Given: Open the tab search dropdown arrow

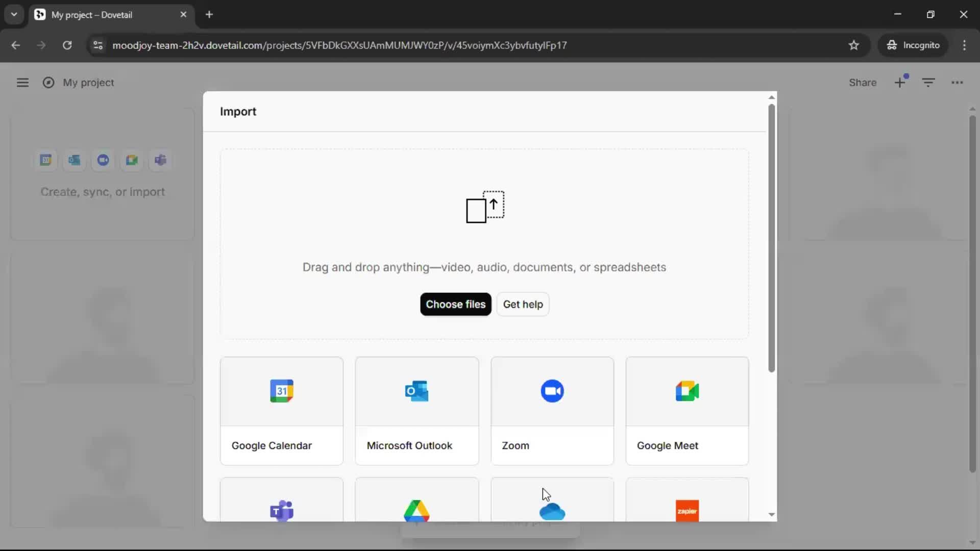Looking at the screenshot, I should 14,14.
